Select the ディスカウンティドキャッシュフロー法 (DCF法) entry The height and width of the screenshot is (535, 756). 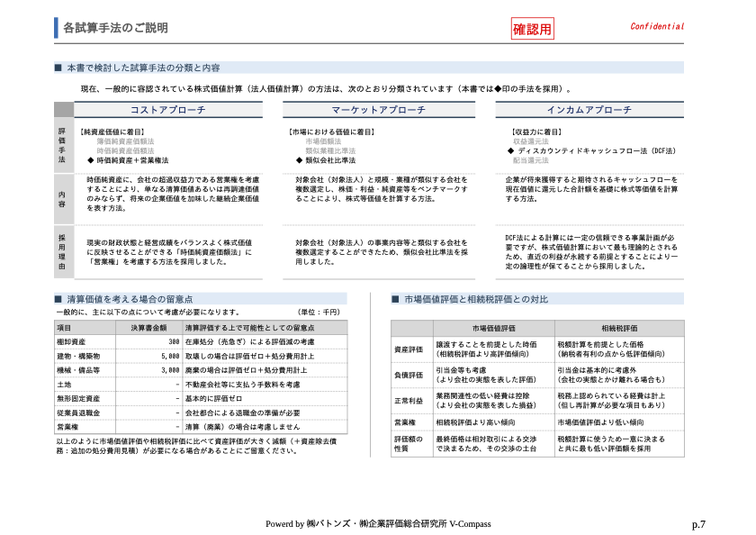pyautogui.click(x=592, y=151)
